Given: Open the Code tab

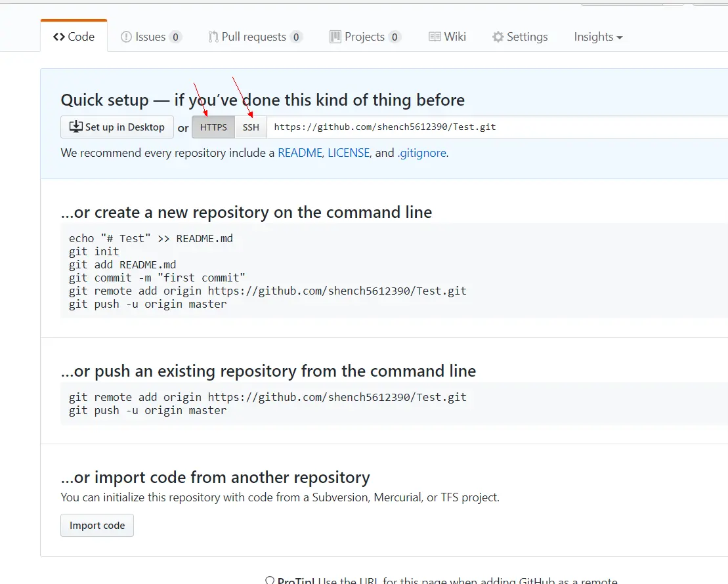Looking at the screenshot, I should point(74,37).
